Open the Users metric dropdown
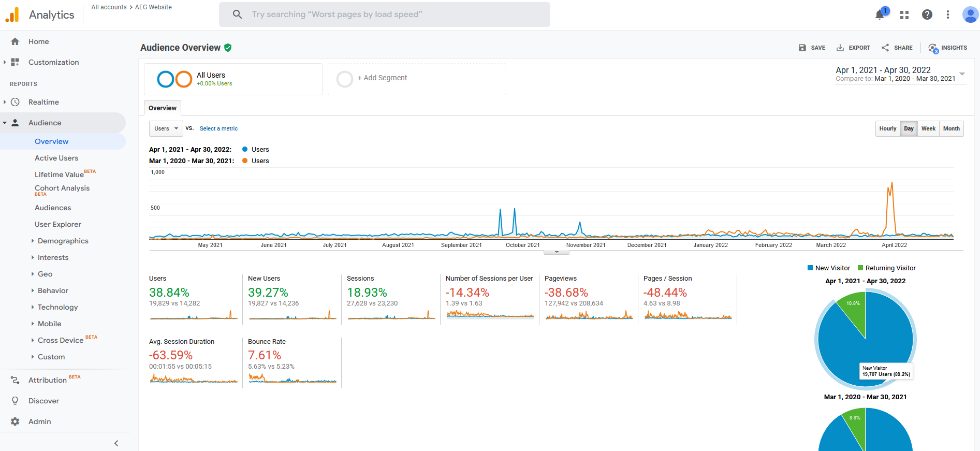The width and height of the screenshot is (980, 451). pyautogui.click(x=166, y=128)
